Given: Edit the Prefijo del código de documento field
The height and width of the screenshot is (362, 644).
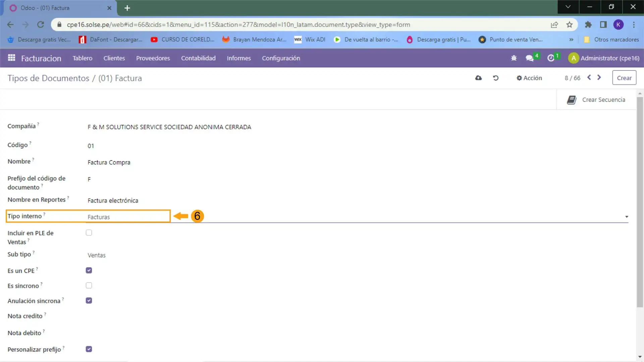Looking at the screenshot, I should click(x=89, y=179).
